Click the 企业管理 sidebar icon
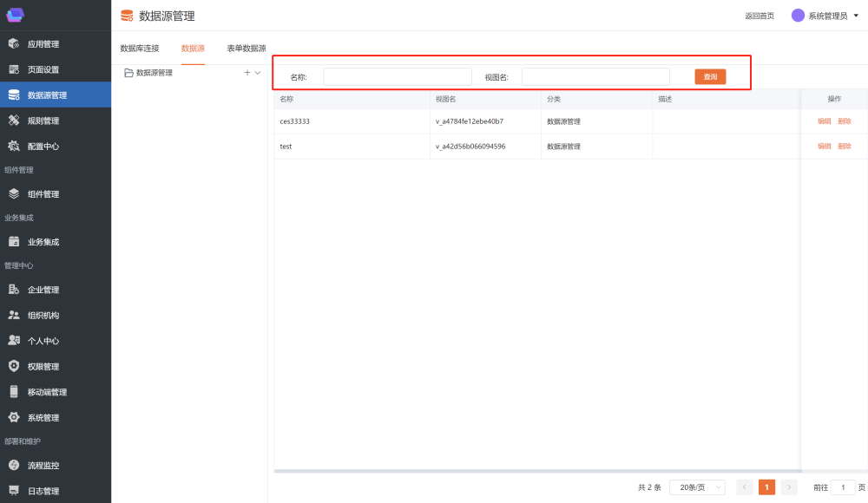The height and width of the screenshot is (503, 868). click(14, 290)
